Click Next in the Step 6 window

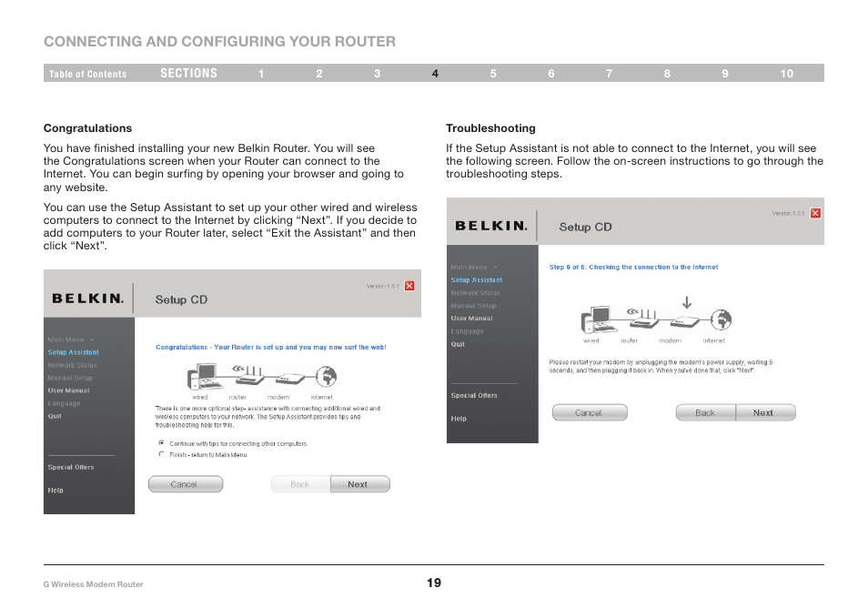pos(765,412)
